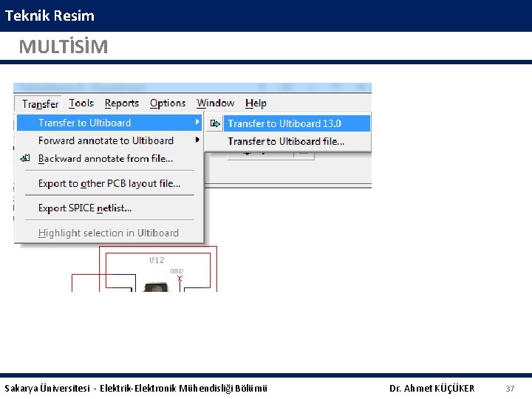The height and width of the screenshot is (399, 532).
Task: Select Transfer to Ultiboard menu entry
Action: tap(109, 123)
